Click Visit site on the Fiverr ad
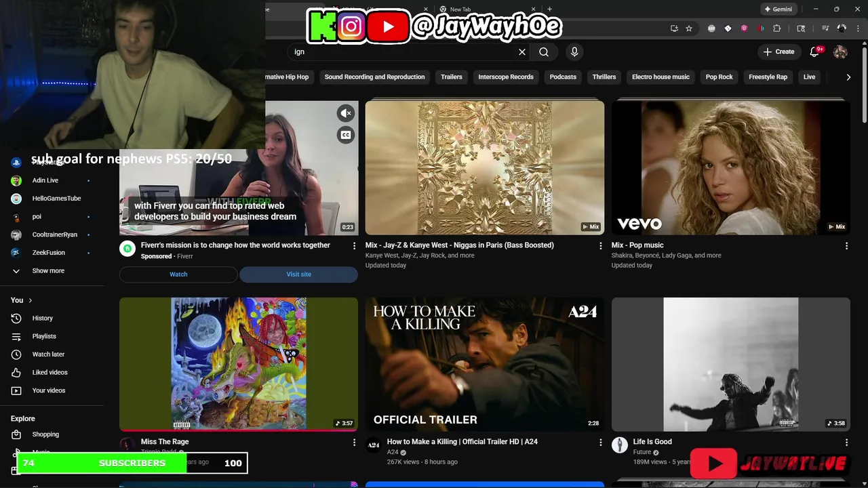Screen dimensions: 868x488 pyautogui.click(x=298, y=274)
